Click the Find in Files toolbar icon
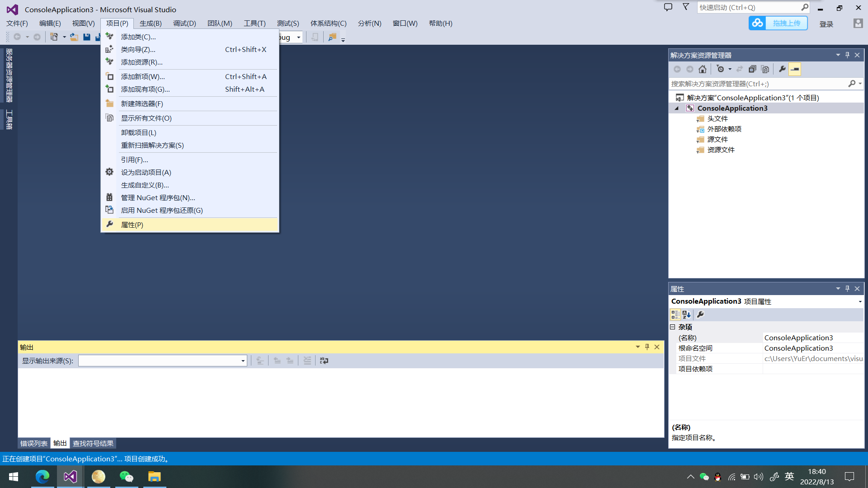This screenshot has width=868, height=488. click(332, 37)
